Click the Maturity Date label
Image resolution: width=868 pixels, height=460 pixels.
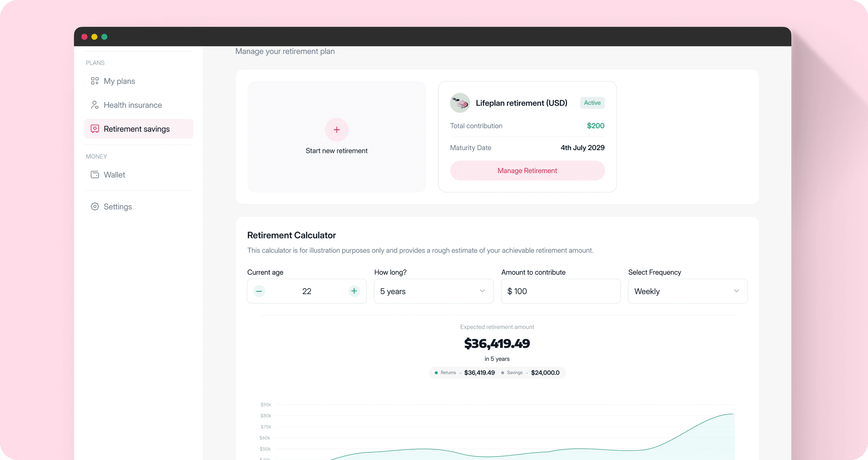click(470, 148)
